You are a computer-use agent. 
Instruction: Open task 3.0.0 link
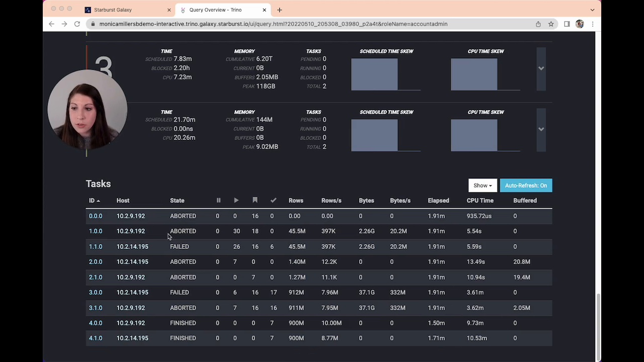coord(96,293)
